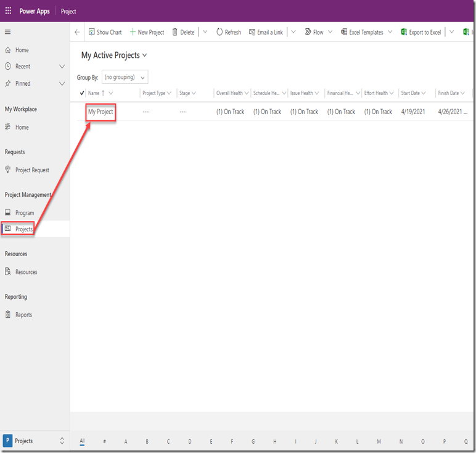Sort by the Start Date column
Viewport: 476px width, 453px height.
pos(410,93)
